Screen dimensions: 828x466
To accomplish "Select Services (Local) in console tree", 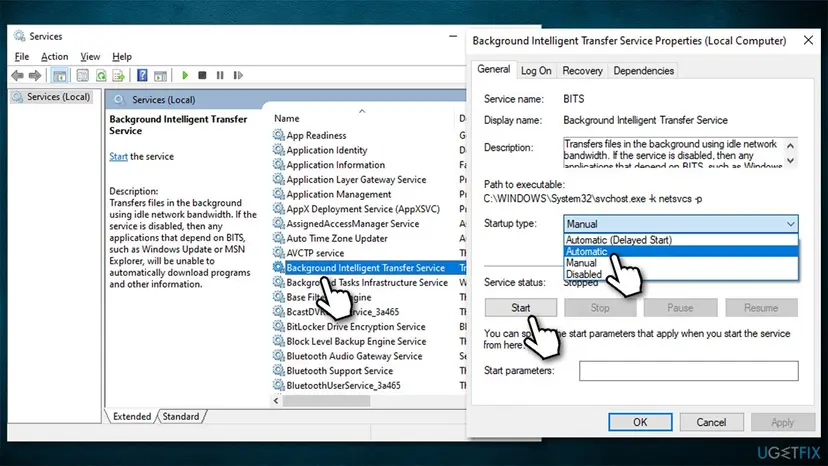I will point(52,97).
